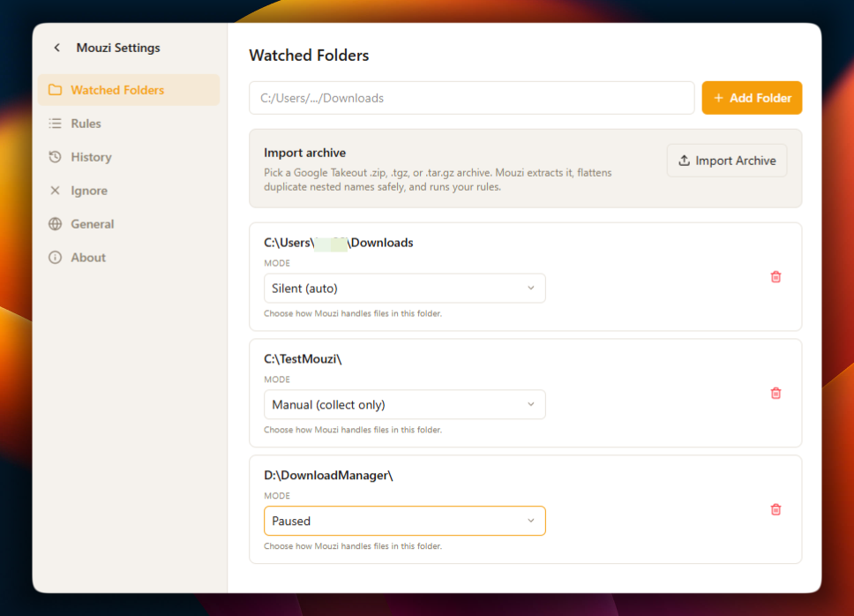Open the Manual (collect only) mode dropdown

[x=405, y=405]
